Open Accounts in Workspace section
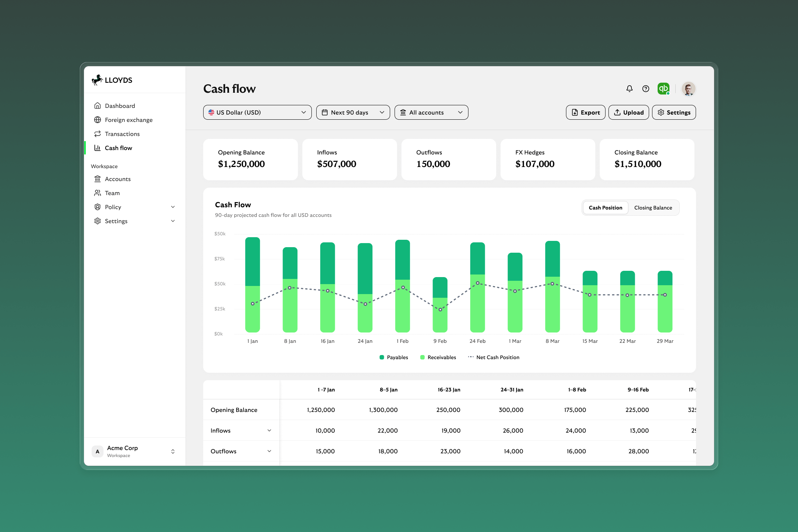This screenshot has width=798, height=532. coord(117,179)
